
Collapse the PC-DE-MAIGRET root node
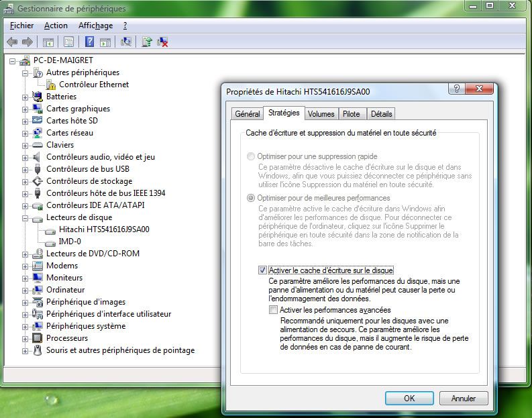tap(13, 62)
